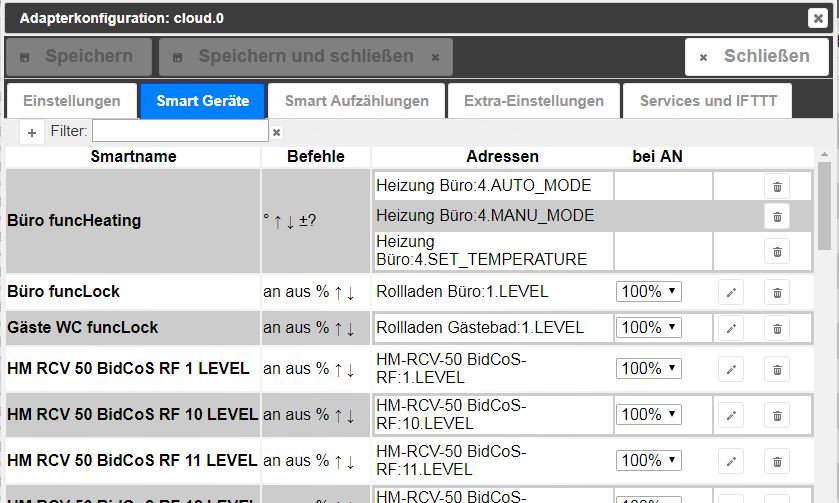Select HM RCV 50 BidCoS RF 11 LEVEL row name
Viewport: 839px width, 503px height.
tap(133, 461)
